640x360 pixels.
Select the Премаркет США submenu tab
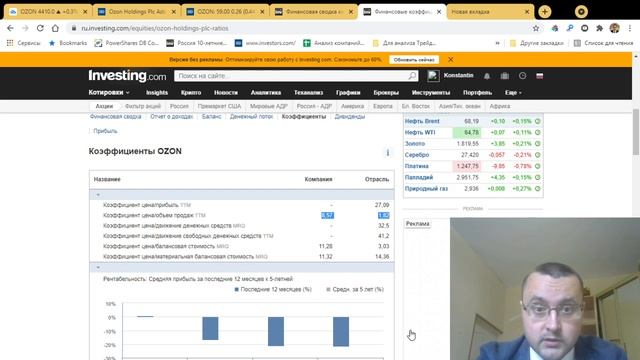(x=219, y=106)
